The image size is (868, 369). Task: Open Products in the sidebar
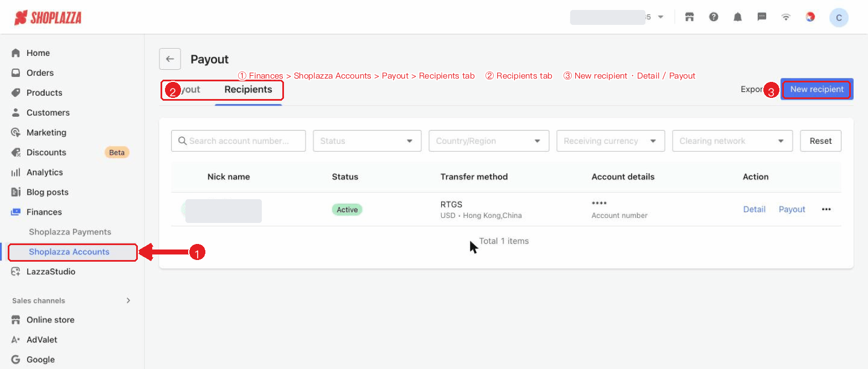click(x=44, y=93)
